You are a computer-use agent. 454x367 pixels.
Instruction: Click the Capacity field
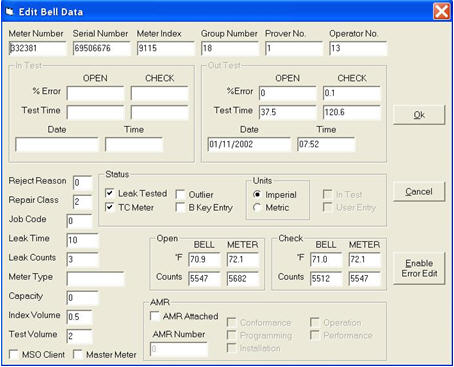[83, 298]
